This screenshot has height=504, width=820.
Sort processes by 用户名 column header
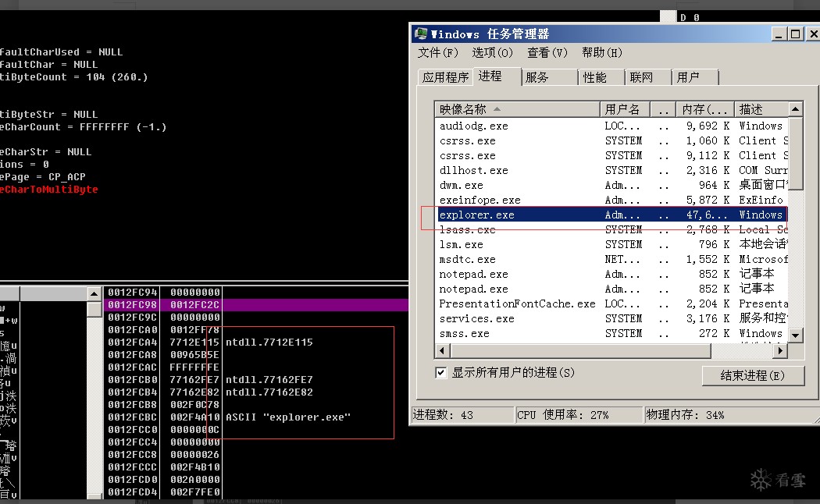tap(625, 109)
